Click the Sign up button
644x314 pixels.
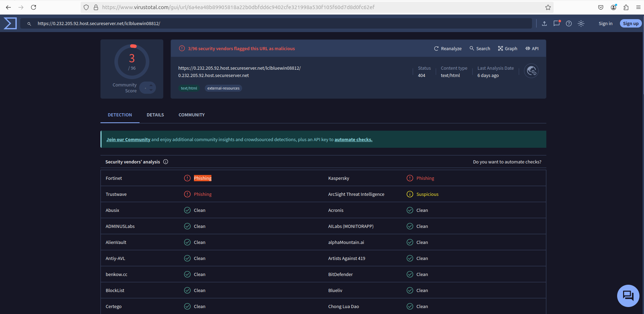(631, 24)
